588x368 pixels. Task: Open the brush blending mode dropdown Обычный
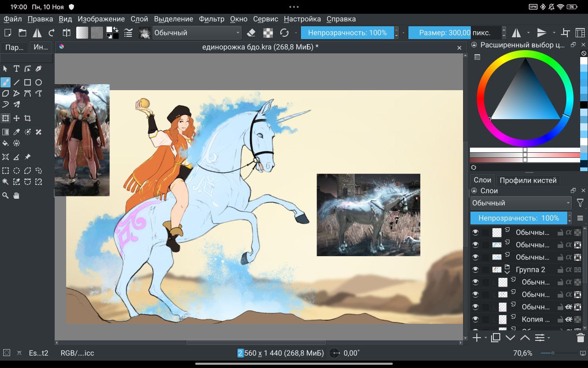pos(197,33)
